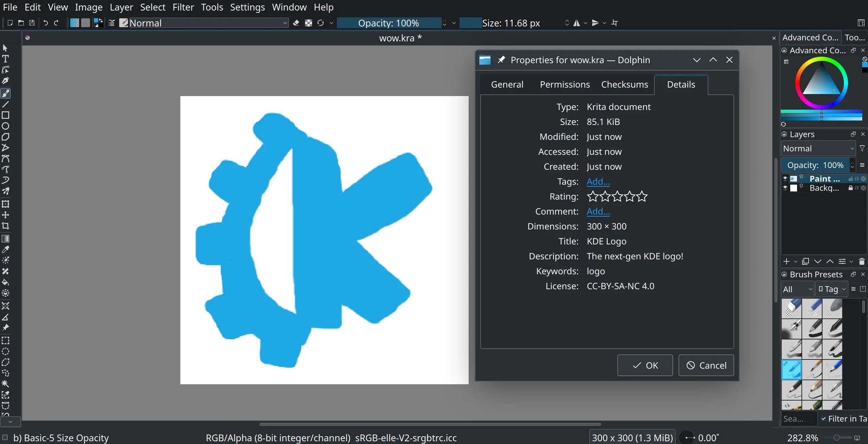Save the document via toolbar icon
The width and height of the screenshot is (868, 444).
[32, 23]
